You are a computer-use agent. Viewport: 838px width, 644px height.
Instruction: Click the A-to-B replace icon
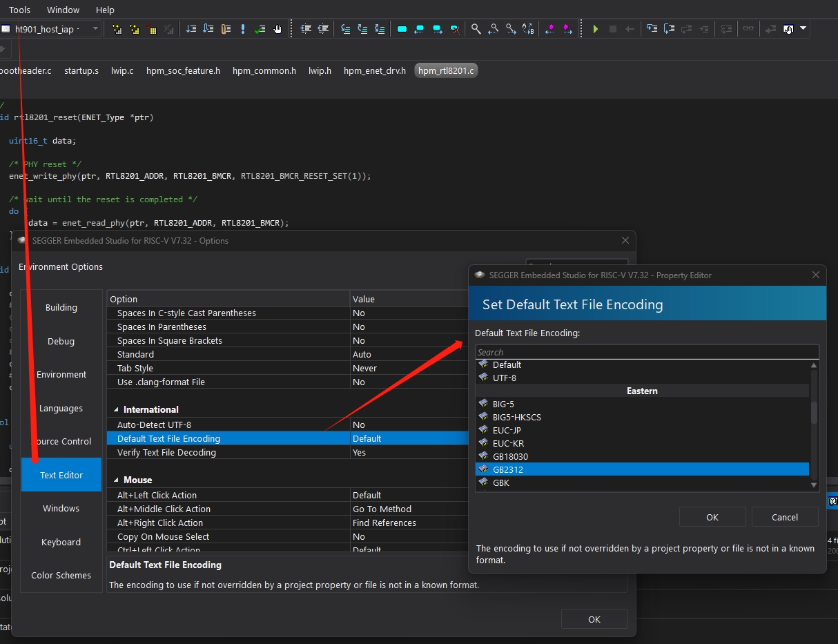click(528, 29)
